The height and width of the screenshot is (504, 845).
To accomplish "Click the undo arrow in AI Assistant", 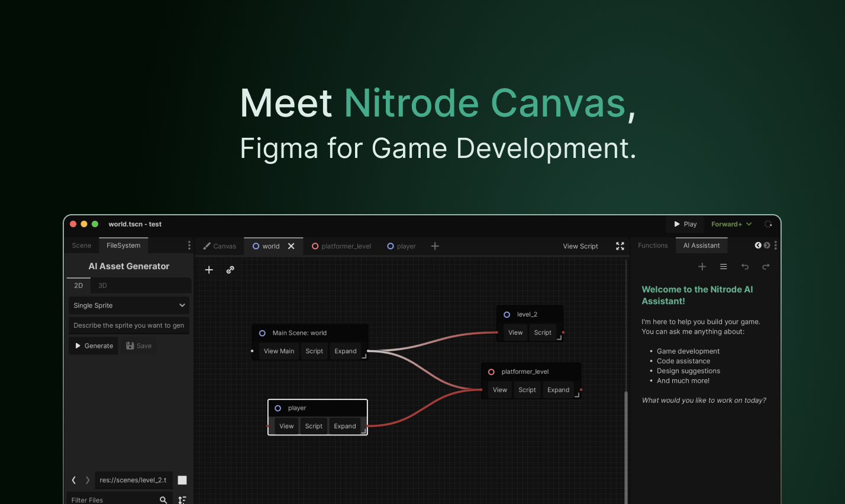I will 745,267.
